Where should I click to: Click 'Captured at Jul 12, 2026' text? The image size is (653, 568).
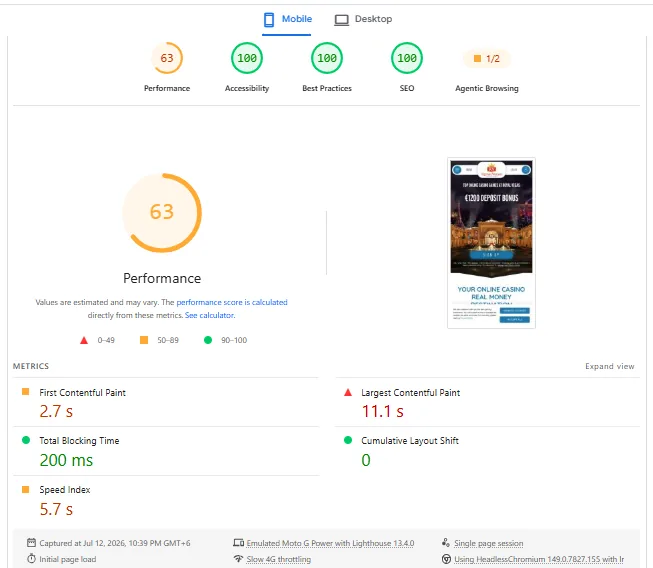tap(115, 543)
